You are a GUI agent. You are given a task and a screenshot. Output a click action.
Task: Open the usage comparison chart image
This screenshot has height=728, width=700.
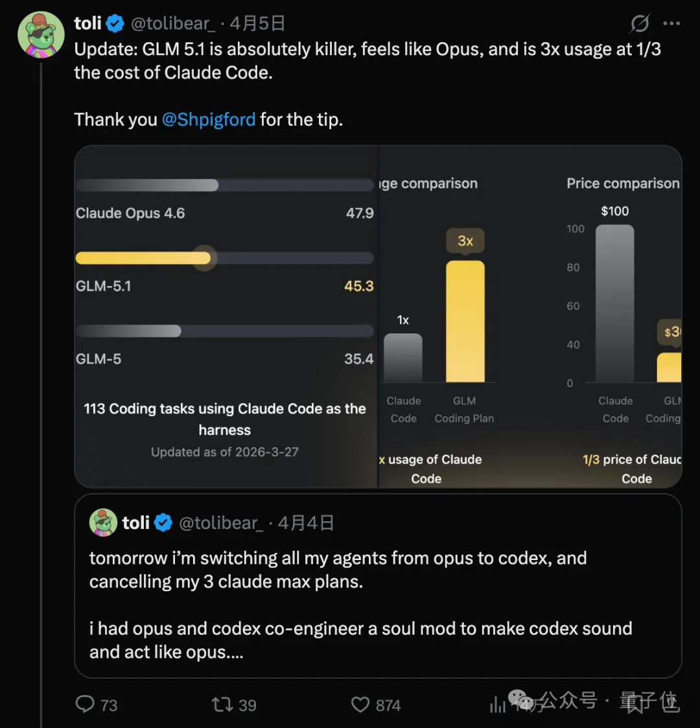(439, 318)
